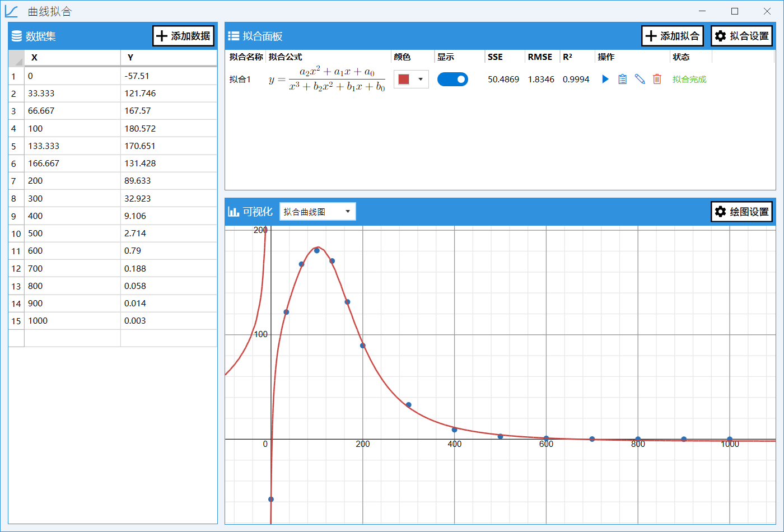Click the X cell 1000
This screenshot has height=532, width=784.
(72, 321)
